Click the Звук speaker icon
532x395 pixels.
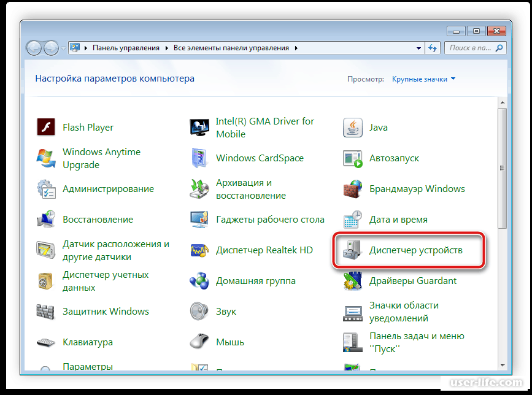click(x=199, y=311)
